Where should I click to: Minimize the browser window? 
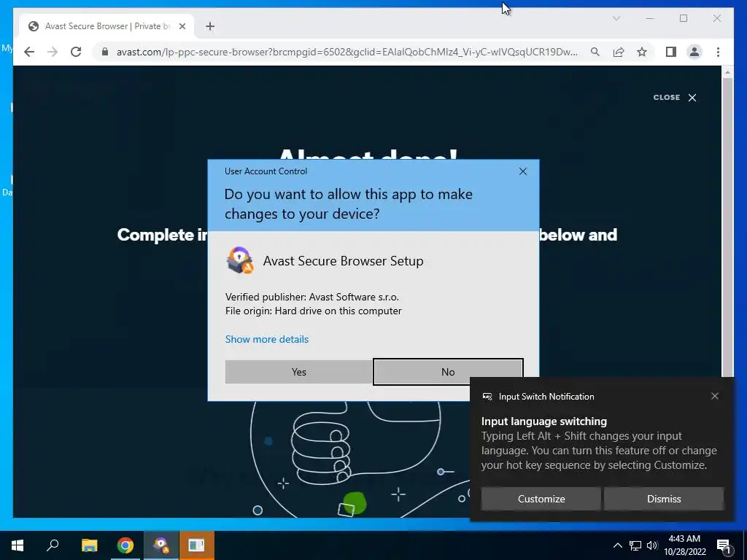pyautogui.click(x=650, y=18)
